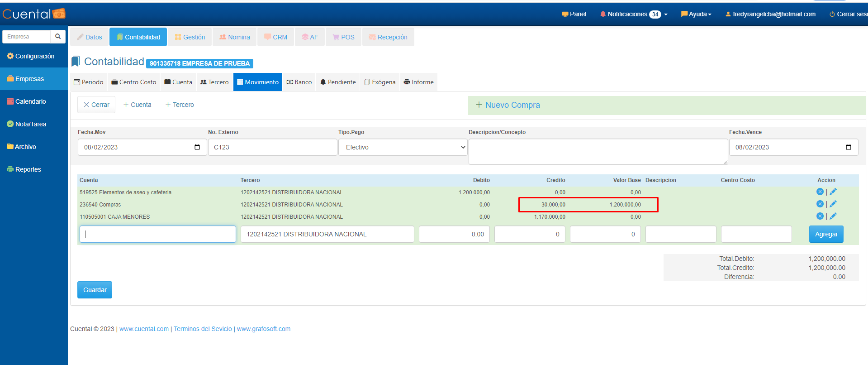The image size is (868, 365).
Task: Open the www.cuental.com footer link
Action: [144, 329]
